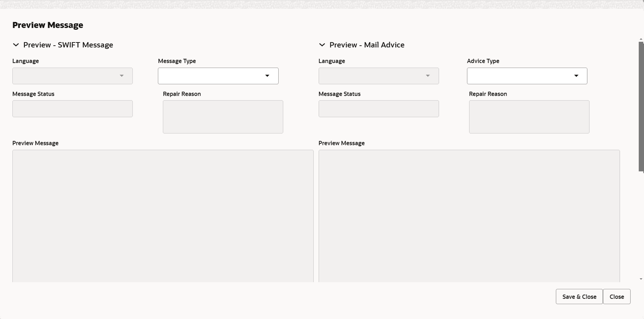Open the Advice Type dropdown arrow
Viewport: 644px width, 319px height.
coord(576,76)
